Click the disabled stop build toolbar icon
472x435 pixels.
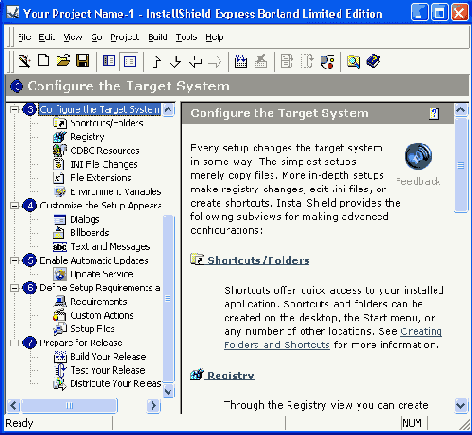tap(261, 61)
